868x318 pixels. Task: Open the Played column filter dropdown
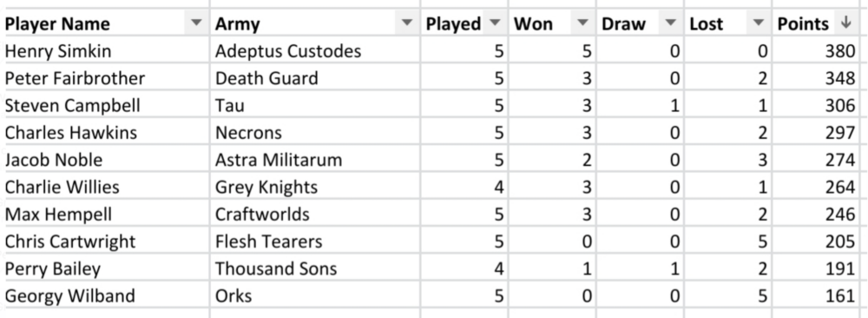point(495,23)
